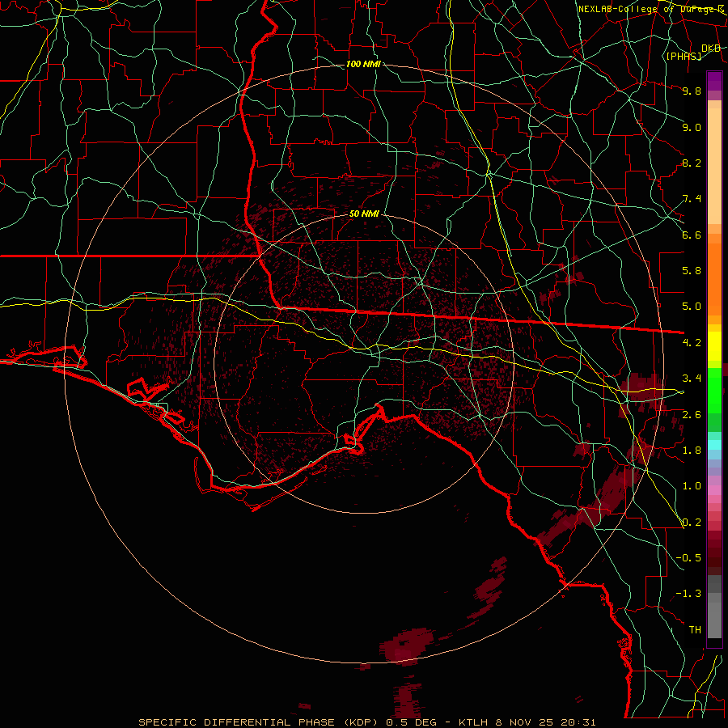Click the KTLH station identifier in caption

(475, 722)
